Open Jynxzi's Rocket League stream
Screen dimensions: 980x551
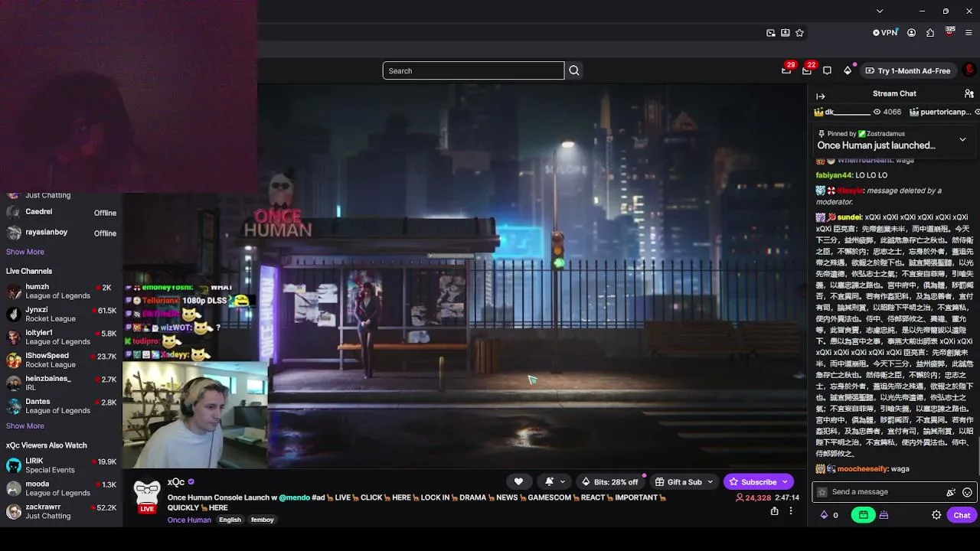[x=61, y=315]
